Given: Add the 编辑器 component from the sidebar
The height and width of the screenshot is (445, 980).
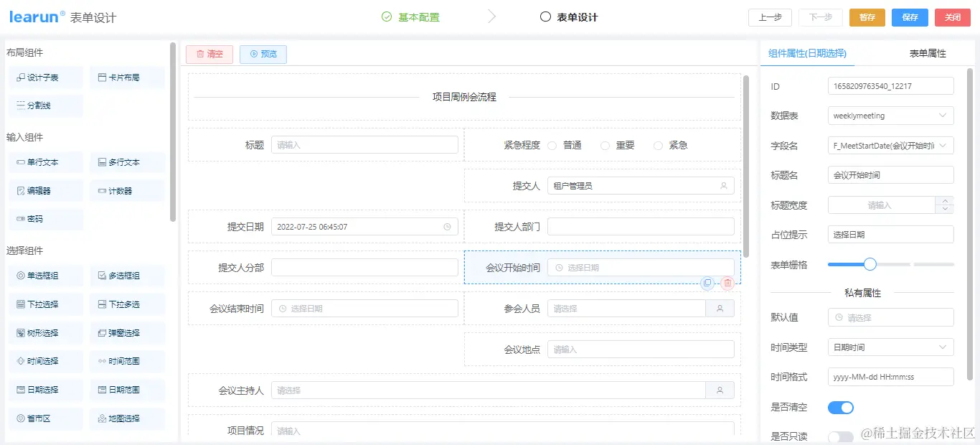Looking at the screenshot, I should point(44,190).
